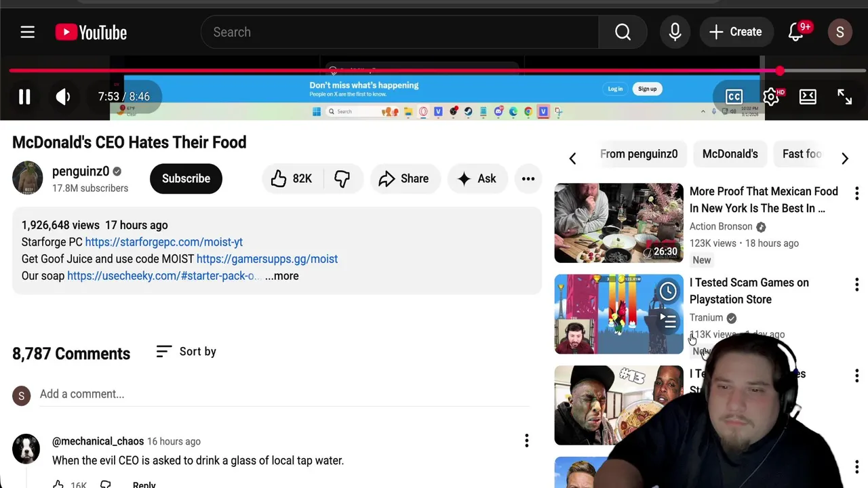The width and height of the screenshot is (868, 488).
Task: Open the account avatar menu
Action: click(840, 32)
